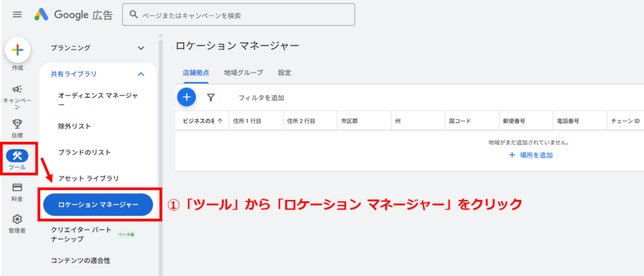Click the blue plus add location button
Viewport: 644px width, 276px height.
click(x=186, y=97)
